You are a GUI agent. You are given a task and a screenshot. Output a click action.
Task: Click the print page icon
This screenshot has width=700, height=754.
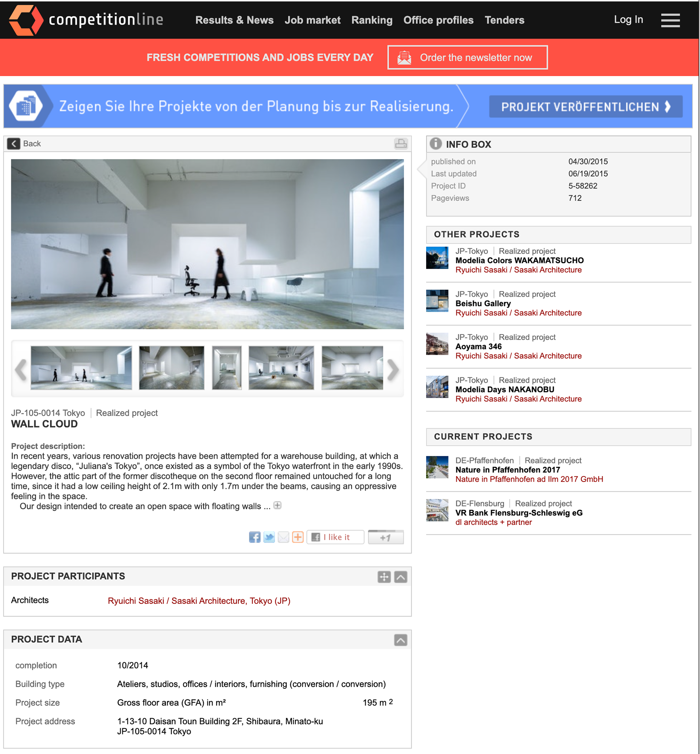pyautogui.click(x=400, y=144)
